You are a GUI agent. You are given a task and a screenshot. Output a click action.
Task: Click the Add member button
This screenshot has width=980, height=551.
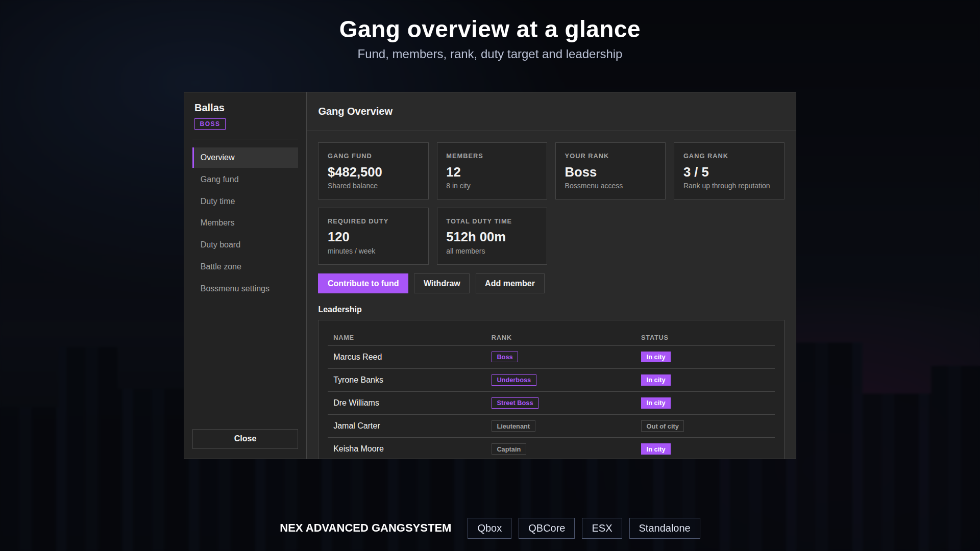coord(510,284)
